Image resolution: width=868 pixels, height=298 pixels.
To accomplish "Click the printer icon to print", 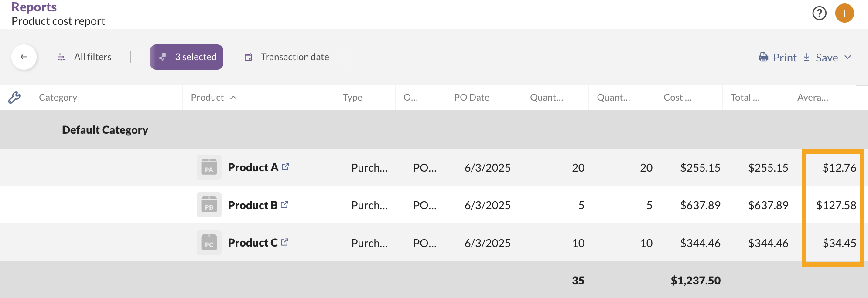I will (x=763, y=57).
